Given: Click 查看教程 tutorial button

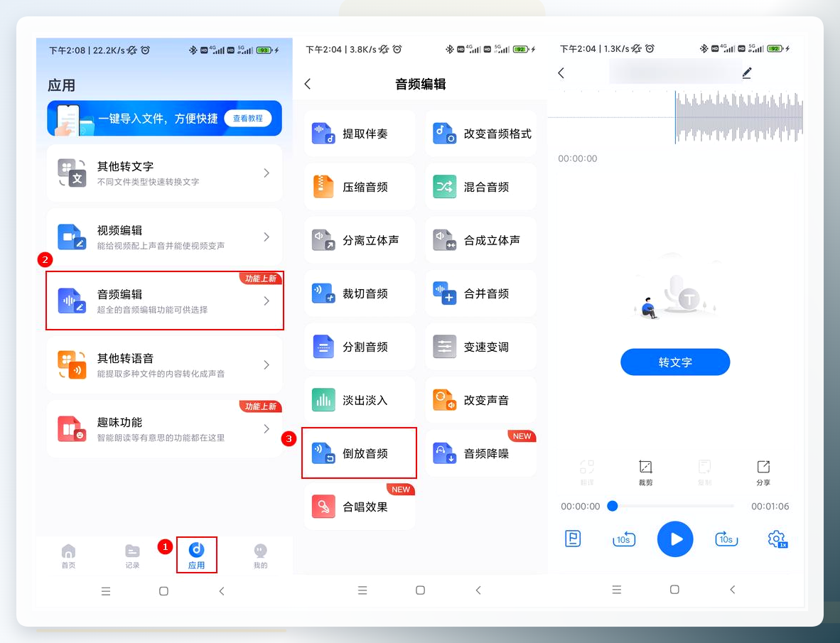Looking at the screenshot, I should (x=248, y=119).
